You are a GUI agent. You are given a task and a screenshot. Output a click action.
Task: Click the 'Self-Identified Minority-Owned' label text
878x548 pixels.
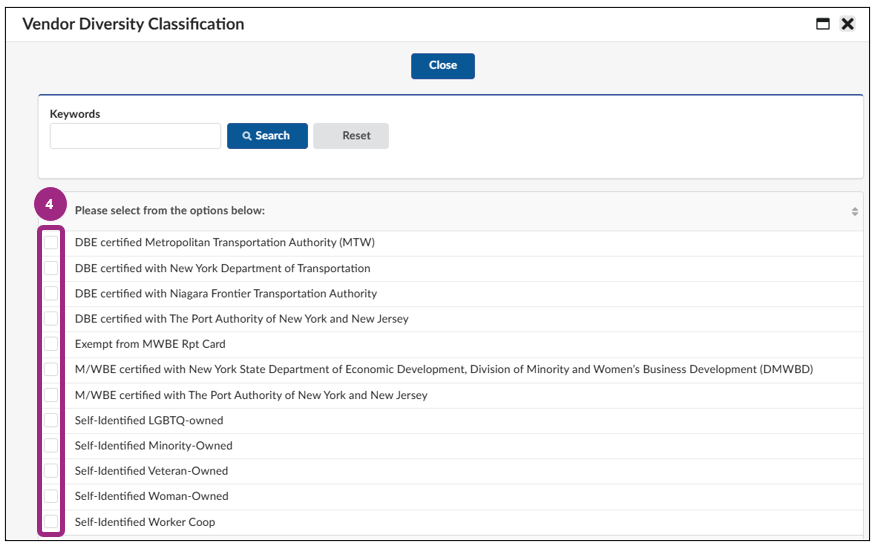click(x=153, y=446)
